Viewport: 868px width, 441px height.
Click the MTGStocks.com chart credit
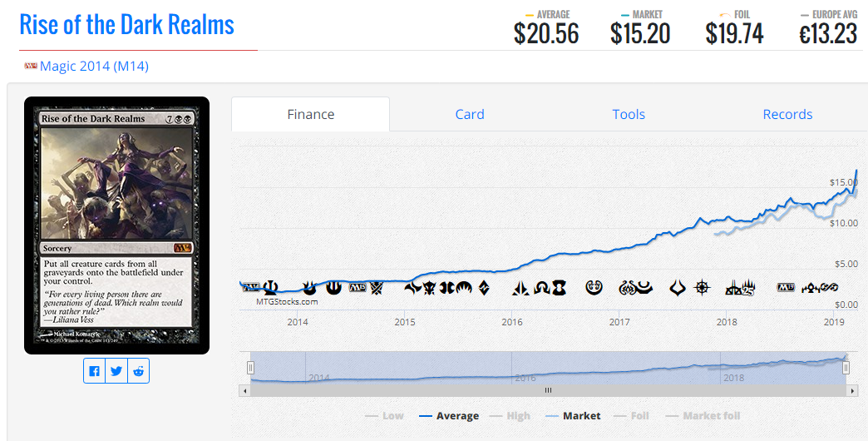click(x=287, y=302)
